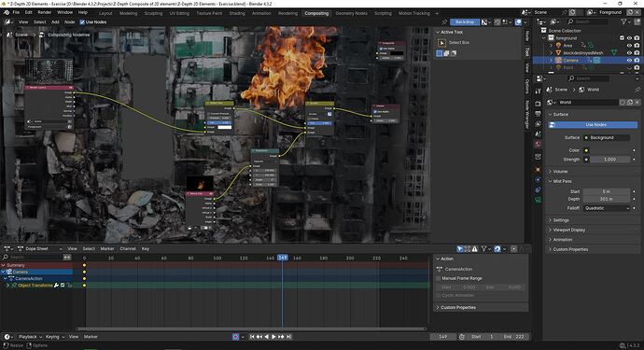Switch to the Geometry Nodes workspace tab
644x350 pixels.
click(x=351, y=13)
